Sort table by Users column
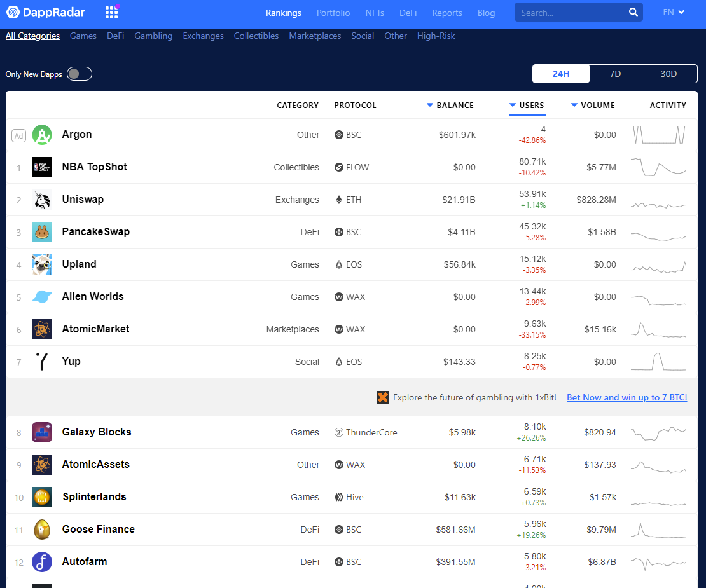Viewport: 706px width, 588px height. 527,106
